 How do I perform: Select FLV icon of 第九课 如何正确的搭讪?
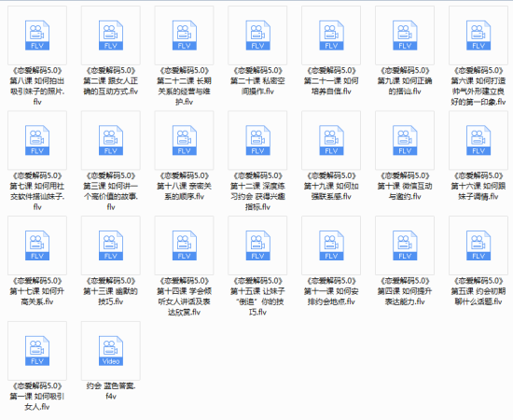(405, 35)
